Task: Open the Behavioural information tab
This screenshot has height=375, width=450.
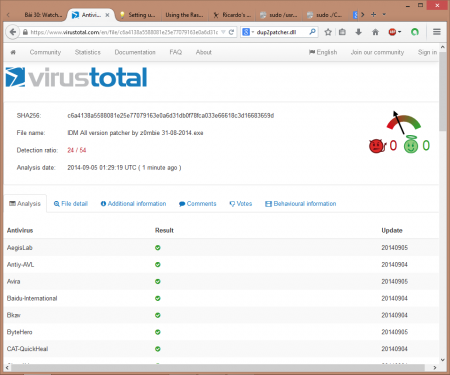Action: point(301,204)
